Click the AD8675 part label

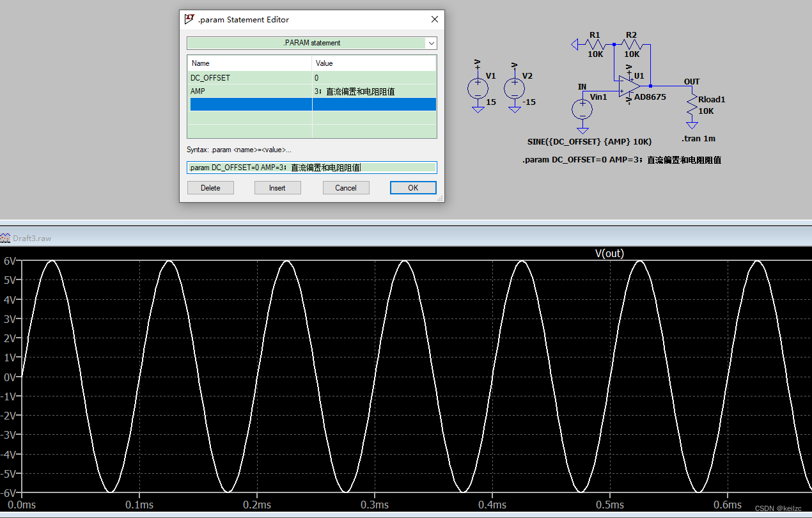650,97
